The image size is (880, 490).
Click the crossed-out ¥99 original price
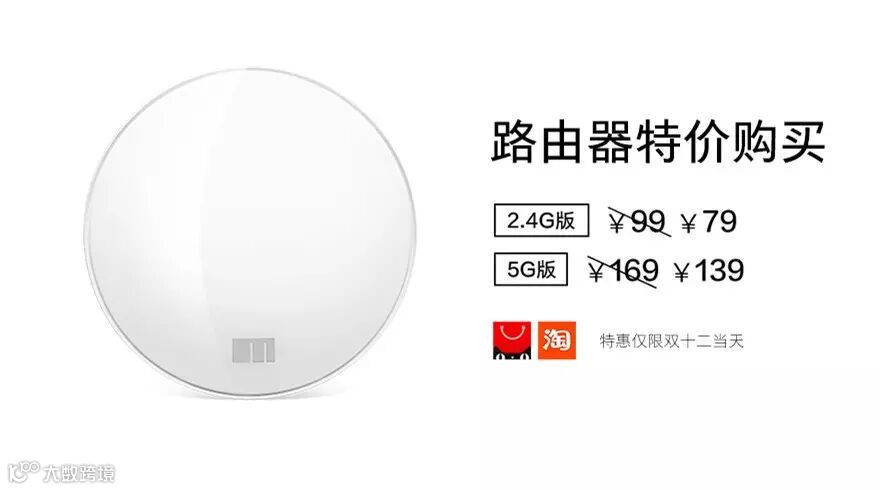pyautogui.click(x=639, y=222)
